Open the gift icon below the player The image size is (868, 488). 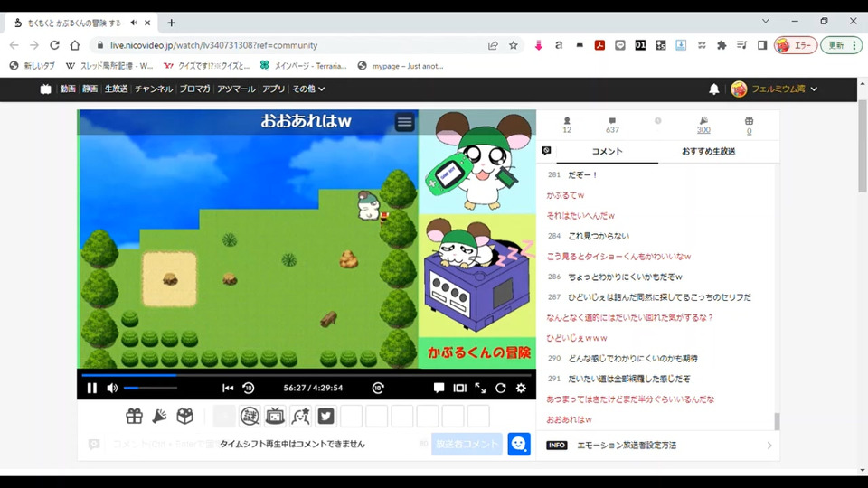tap(134, 416)
